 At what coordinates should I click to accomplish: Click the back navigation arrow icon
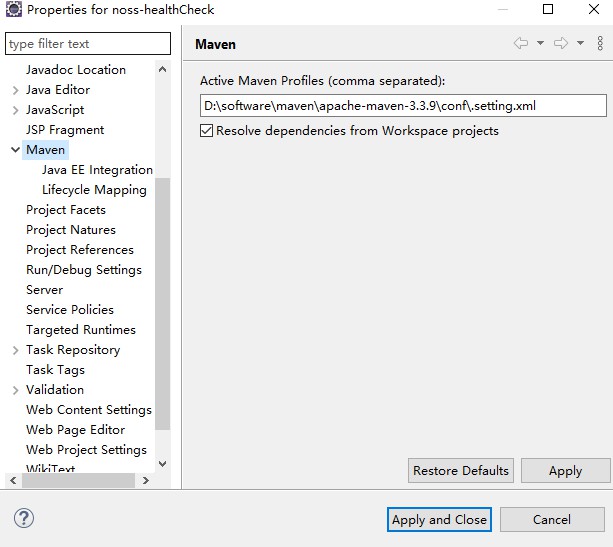coord(521,43)
